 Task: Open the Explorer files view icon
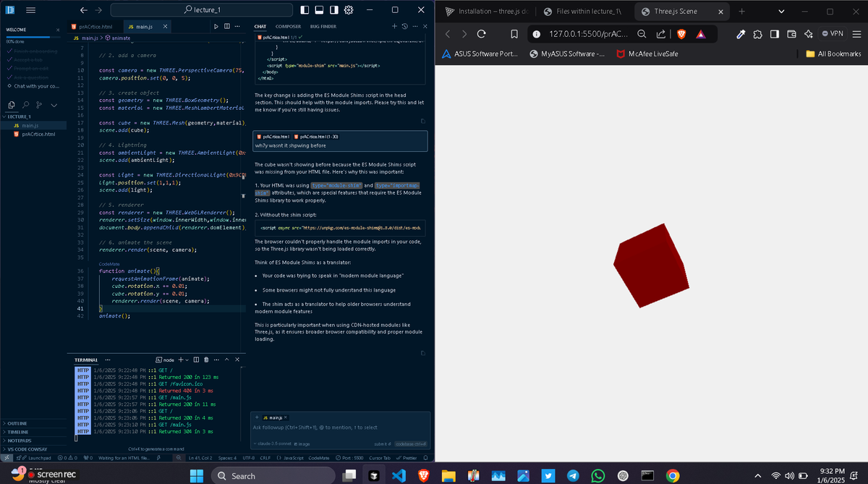tap(12, 106)
